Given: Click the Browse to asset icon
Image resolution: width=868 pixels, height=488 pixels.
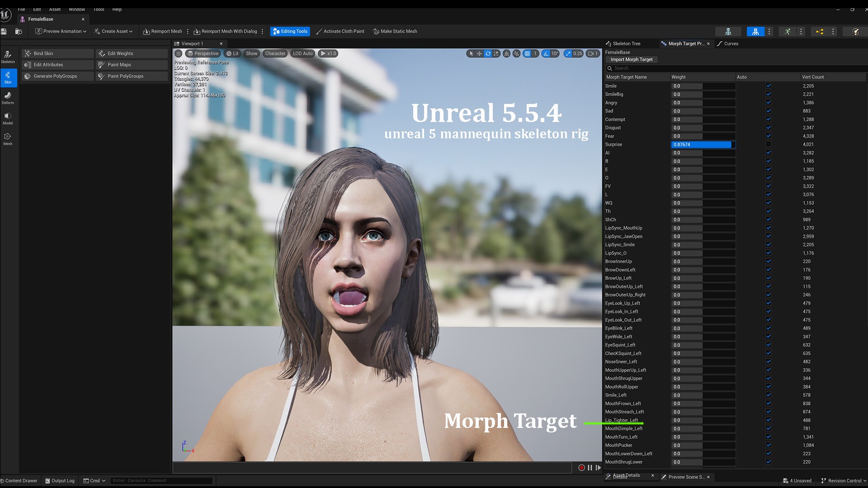Looking at the screenshot, I should (19, 31).
